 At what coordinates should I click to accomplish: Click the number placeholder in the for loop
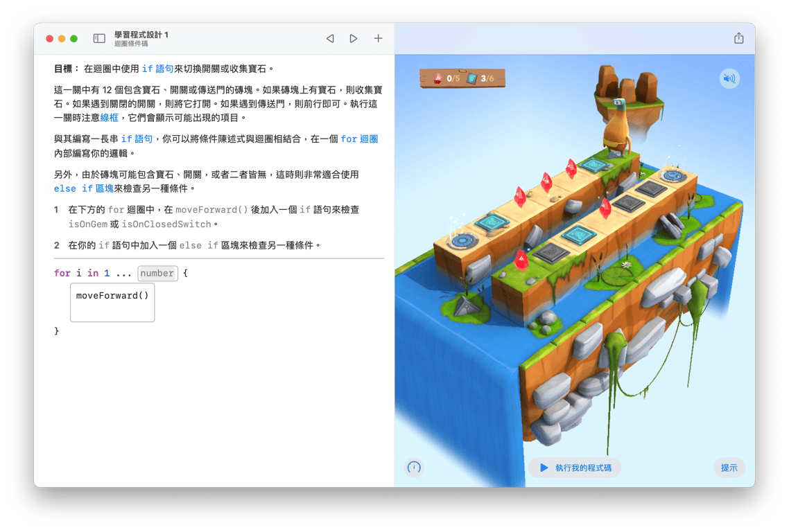[157, 273]
